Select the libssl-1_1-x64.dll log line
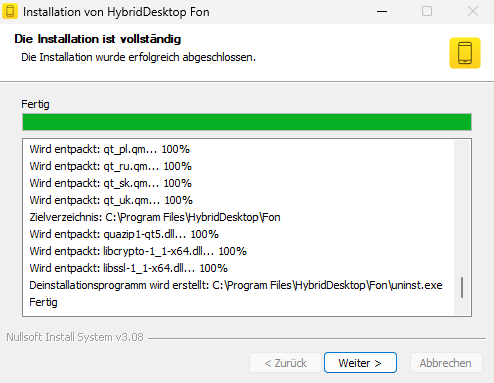Screen dimensions: 494x383 128,268
